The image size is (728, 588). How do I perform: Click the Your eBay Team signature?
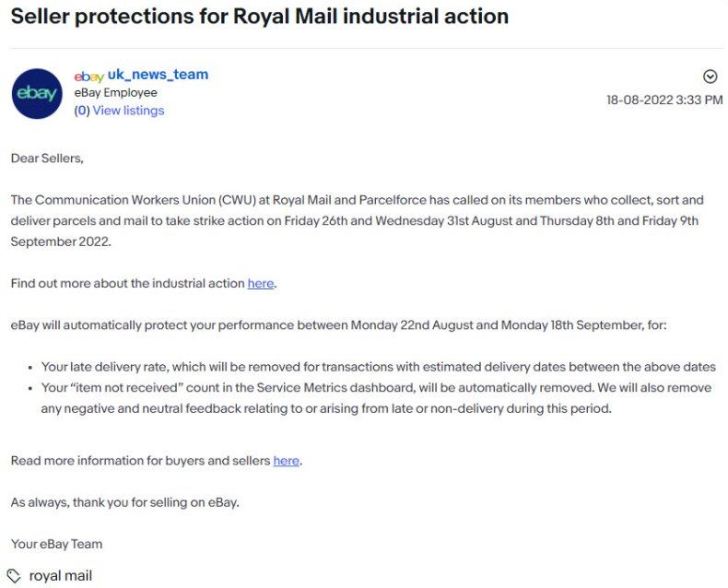(x=56, y=544)
